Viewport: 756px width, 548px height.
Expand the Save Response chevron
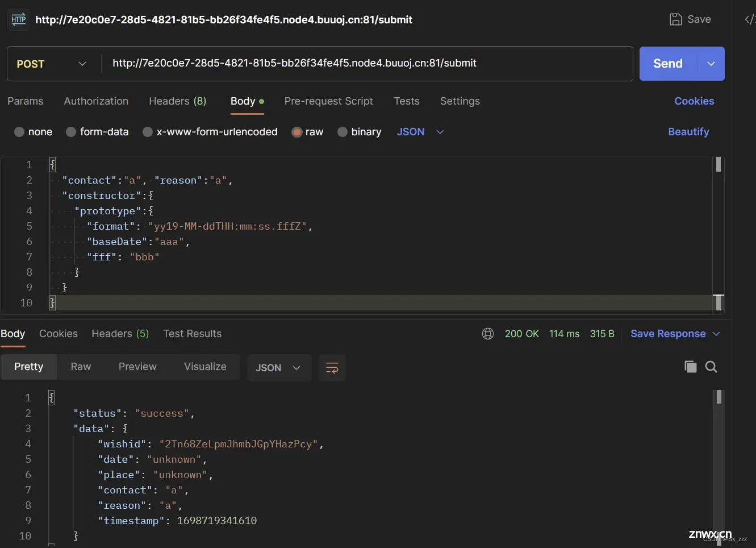click(x=716, y=334)
